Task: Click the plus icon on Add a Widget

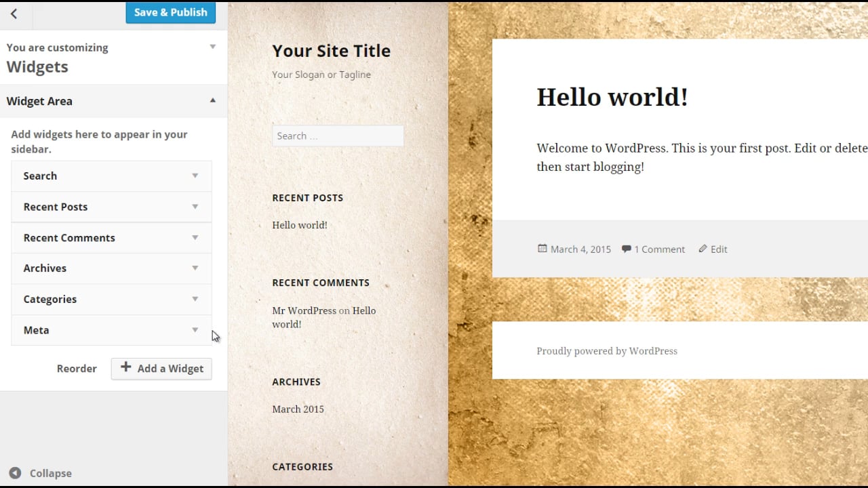Action: (125, 368)
